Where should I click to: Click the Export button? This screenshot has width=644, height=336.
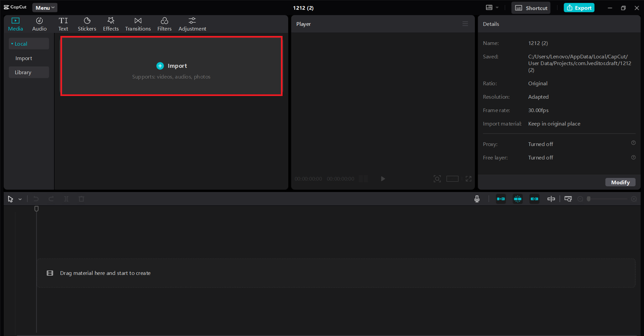(x=579, y=8)
